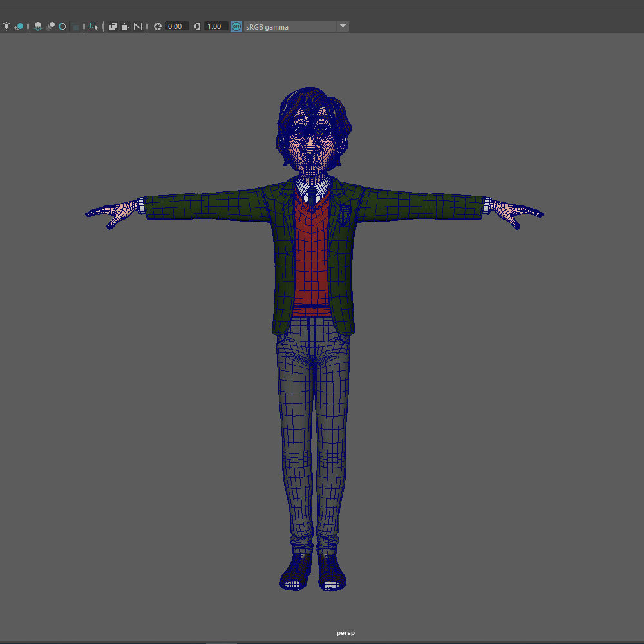The height and width of the screenshot is (644, 644).
Task: Enable Screen Space Ambient Occlusion icon
Action: pyautogui.click(x=38, y=26)
